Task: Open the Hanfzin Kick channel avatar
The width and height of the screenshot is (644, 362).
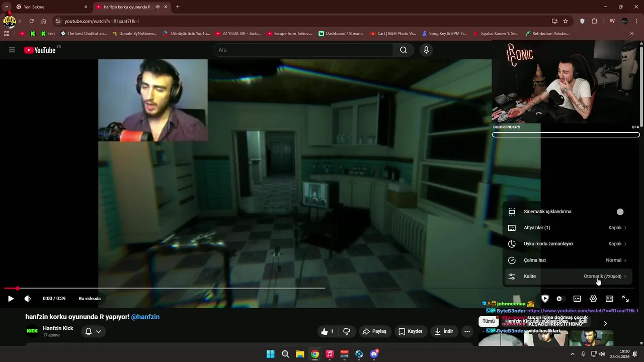Action: point(32,331)
